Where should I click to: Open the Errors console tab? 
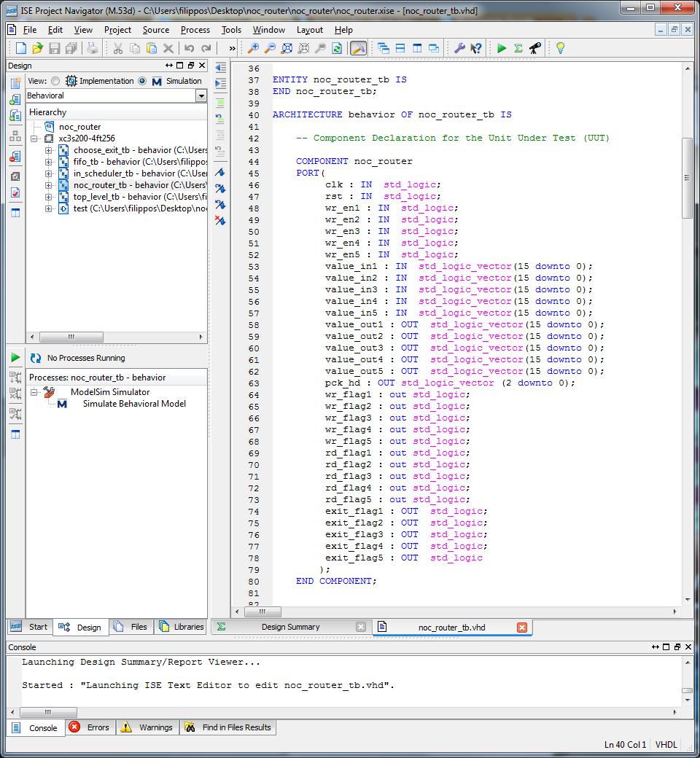point(90,727)
